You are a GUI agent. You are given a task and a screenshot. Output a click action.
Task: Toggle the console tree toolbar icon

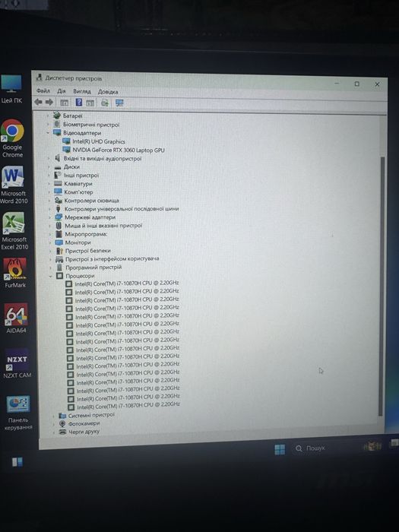(x=64, y=103)
